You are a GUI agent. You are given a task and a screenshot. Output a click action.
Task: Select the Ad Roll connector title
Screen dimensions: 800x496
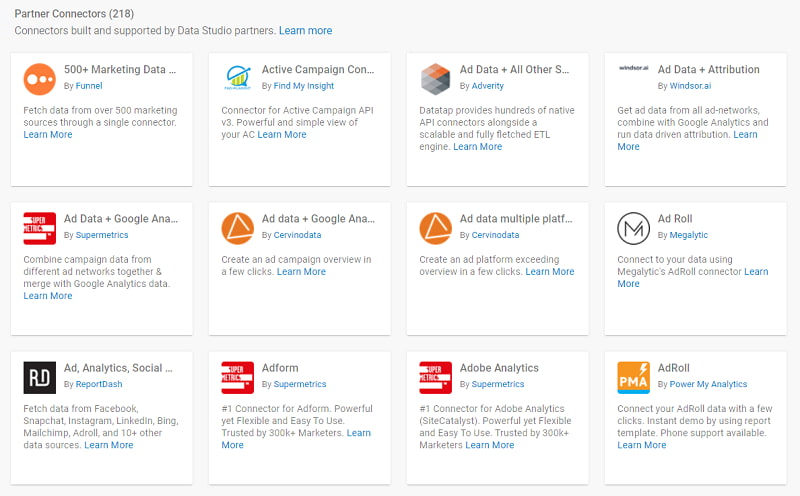[x=674, y=218]
